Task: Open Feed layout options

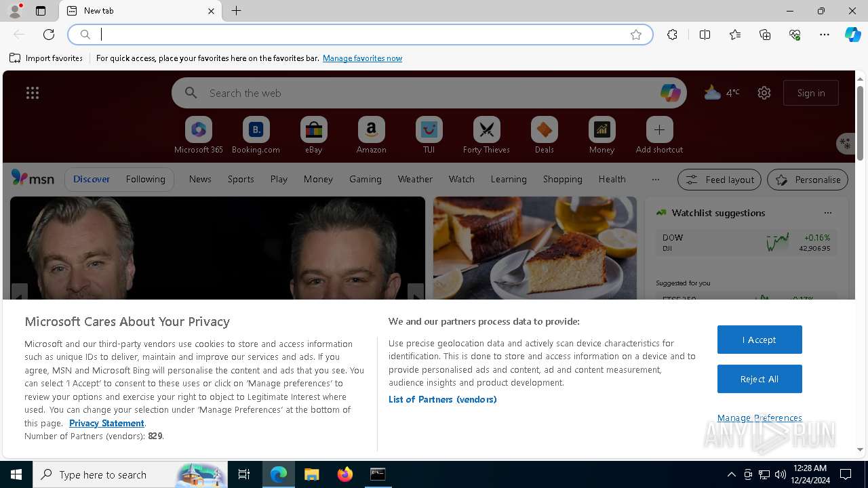Action: coord(719,180)
